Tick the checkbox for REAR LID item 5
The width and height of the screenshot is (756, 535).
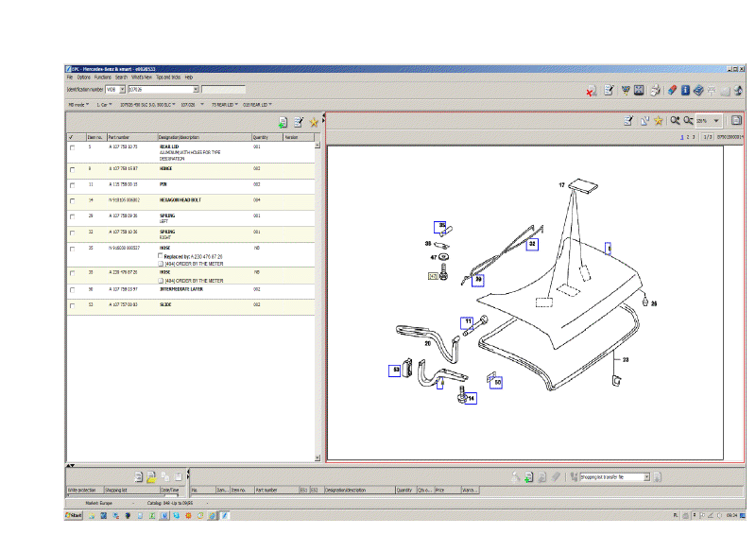72,148
